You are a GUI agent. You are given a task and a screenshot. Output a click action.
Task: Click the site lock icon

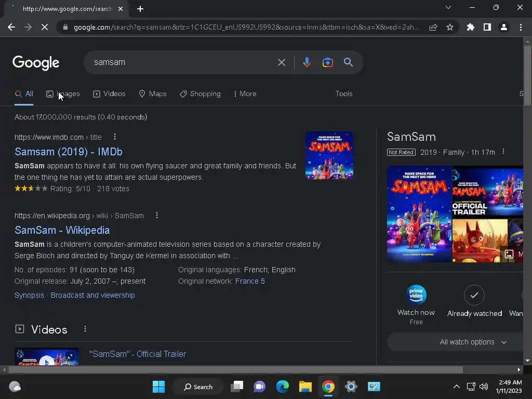click(x=65, y=27)
